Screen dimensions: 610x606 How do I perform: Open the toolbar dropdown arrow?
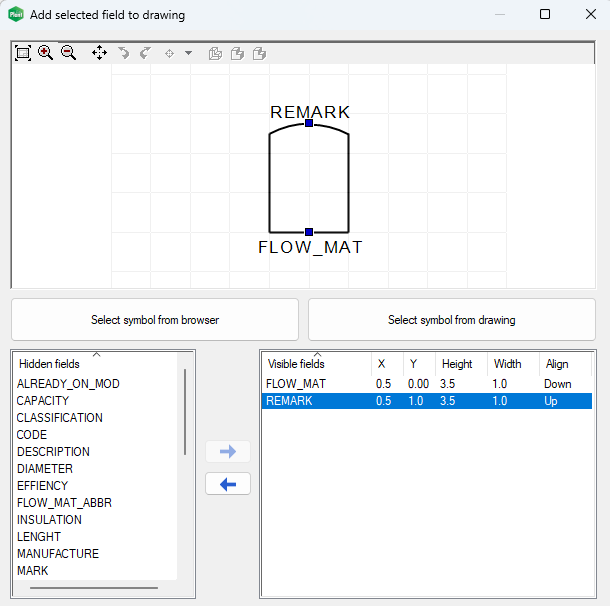coord(188,53)
